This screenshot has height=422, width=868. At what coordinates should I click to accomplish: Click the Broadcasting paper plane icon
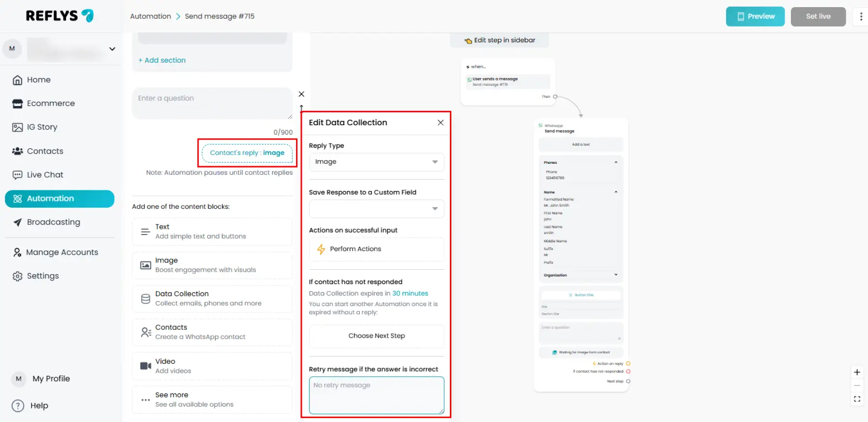[x=17, y=222]
